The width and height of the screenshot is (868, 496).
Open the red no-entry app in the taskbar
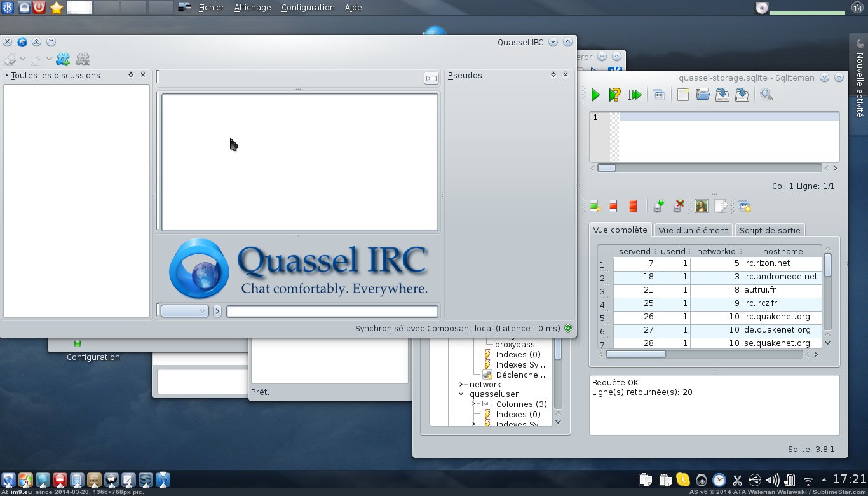[x=60, y=480]
